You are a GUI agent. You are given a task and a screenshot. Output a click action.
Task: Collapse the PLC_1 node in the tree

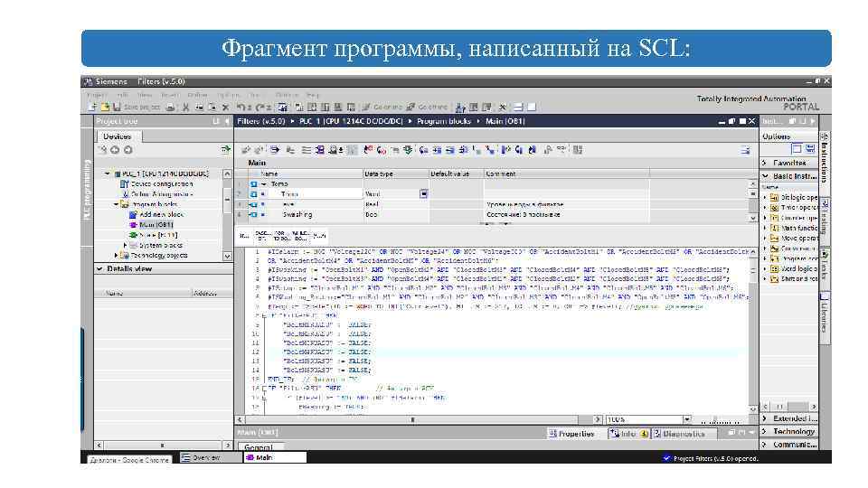(x=108, y=174)
